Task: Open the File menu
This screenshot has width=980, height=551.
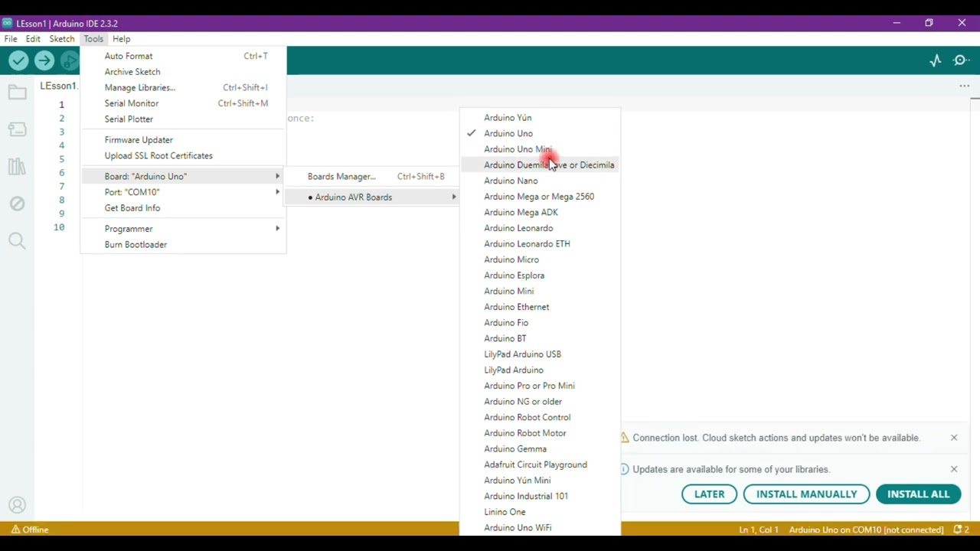Action: pos(11,39)
